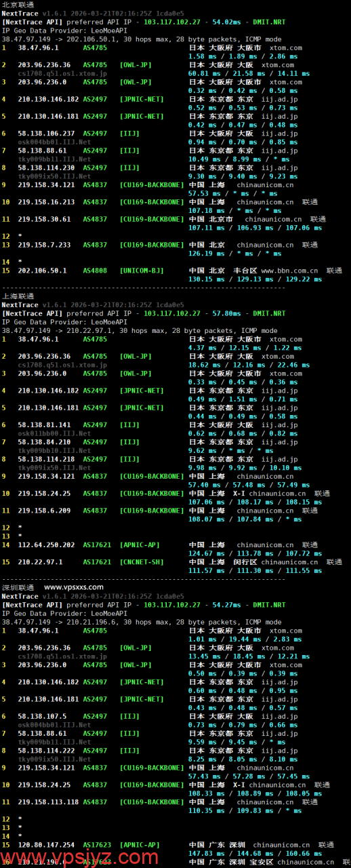Click hop IP 58.138.81.141
Image resolution: width=351 pixels, height=868 pixels.
(x=44, y=425)
